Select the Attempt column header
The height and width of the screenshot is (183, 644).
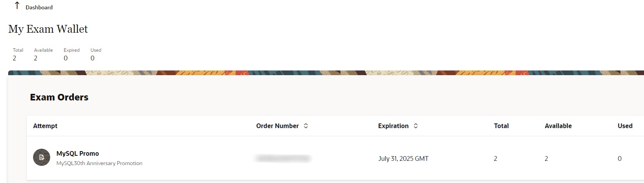45,126
